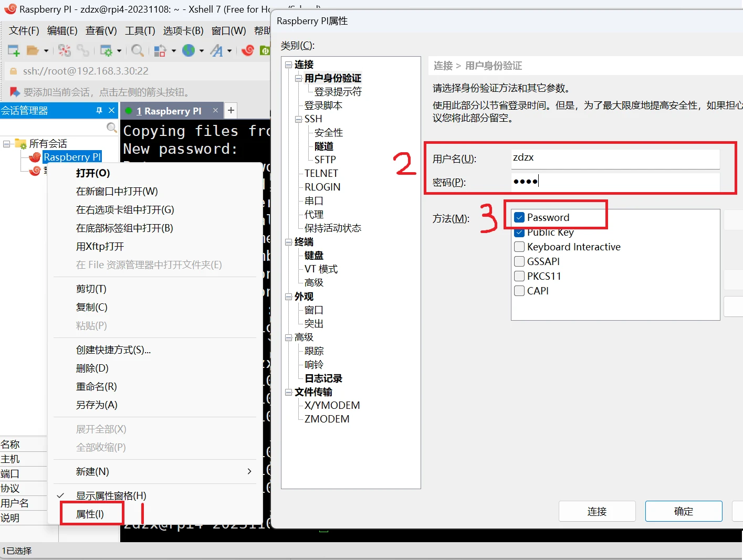The image size is (743, 560).
Task: Select the Raspberry PI session entry
Action: pyautogui.click(x=72, y=157)
